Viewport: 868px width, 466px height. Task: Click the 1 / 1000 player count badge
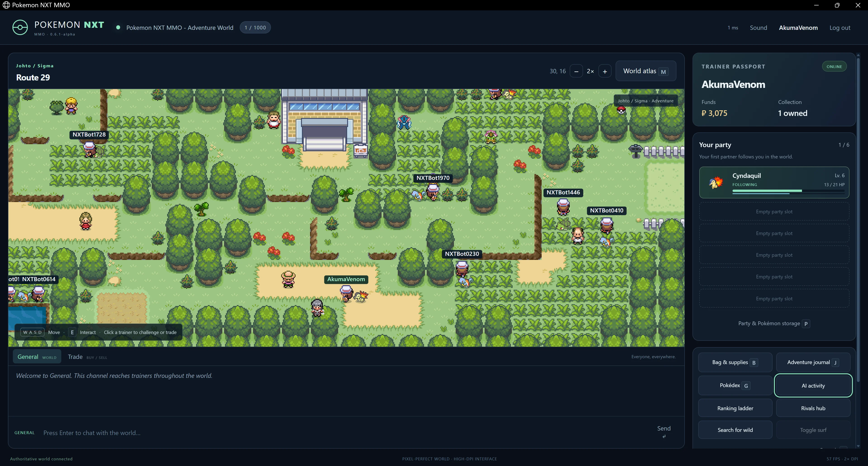pyautogui.click(x=255, y=28)
